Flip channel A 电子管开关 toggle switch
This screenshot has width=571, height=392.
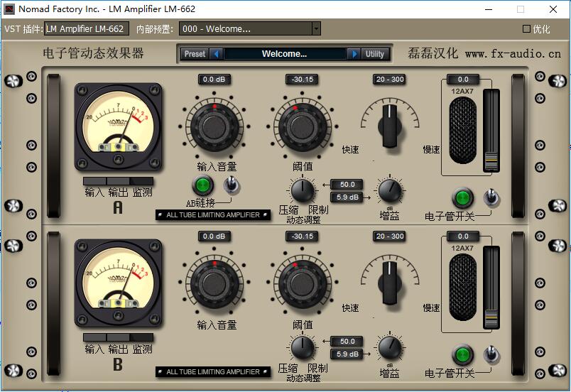pyautogui.click(x=491, y=198)
